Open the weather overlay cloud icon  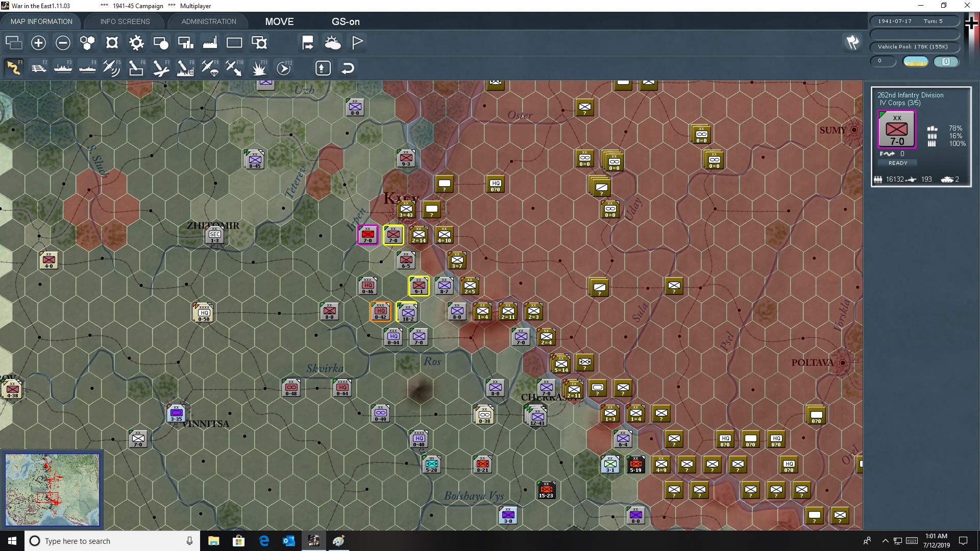(333, 43)
